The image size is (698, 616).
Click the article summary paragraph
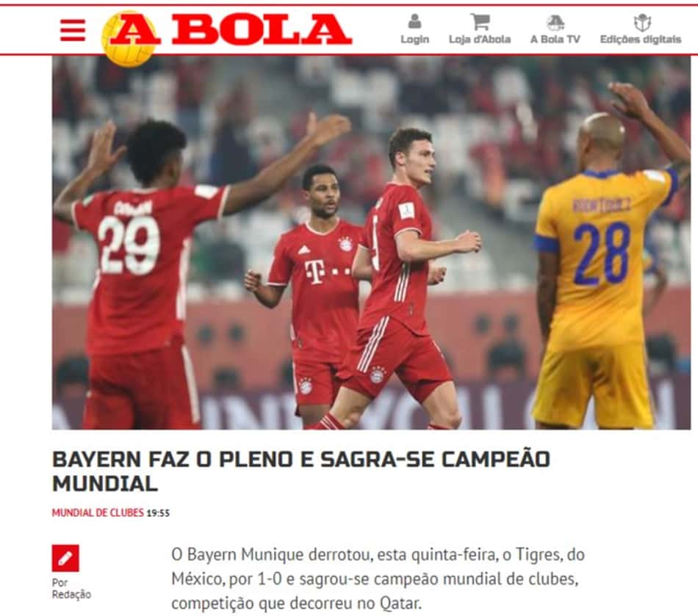378,579
